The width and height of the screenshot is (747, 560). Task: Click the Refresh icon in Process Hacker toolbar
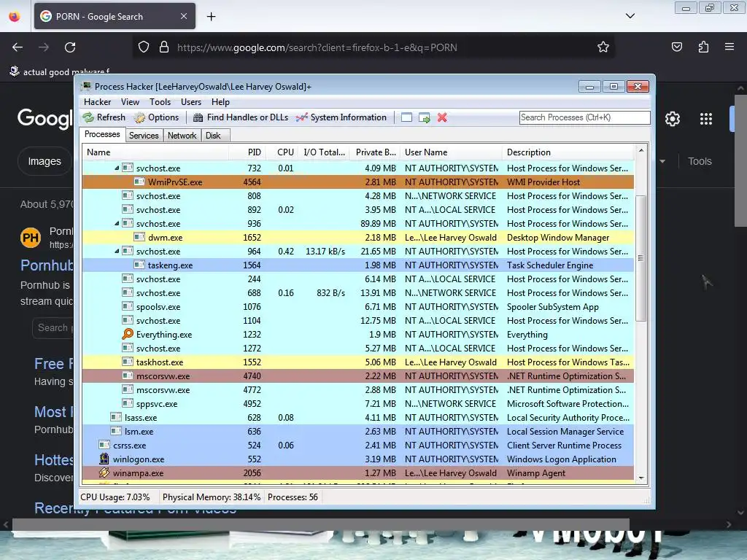[x=88, y=117]
